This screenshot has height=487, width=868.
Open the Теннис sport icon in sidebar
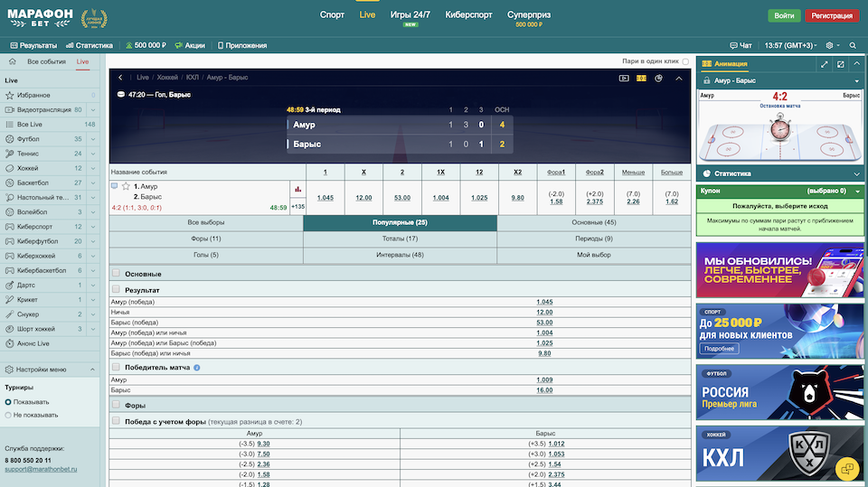point(9,154)
